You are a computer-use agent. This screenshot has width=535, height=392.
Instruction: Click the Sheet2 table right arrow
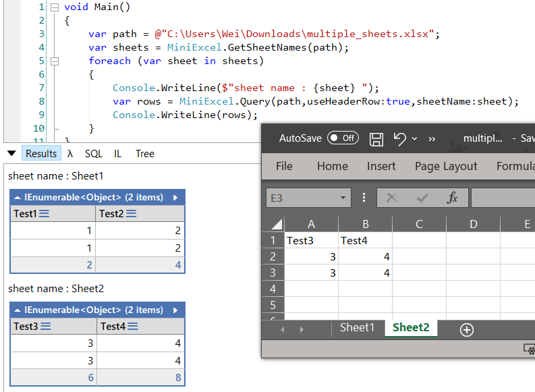click(x=175, y=310)
